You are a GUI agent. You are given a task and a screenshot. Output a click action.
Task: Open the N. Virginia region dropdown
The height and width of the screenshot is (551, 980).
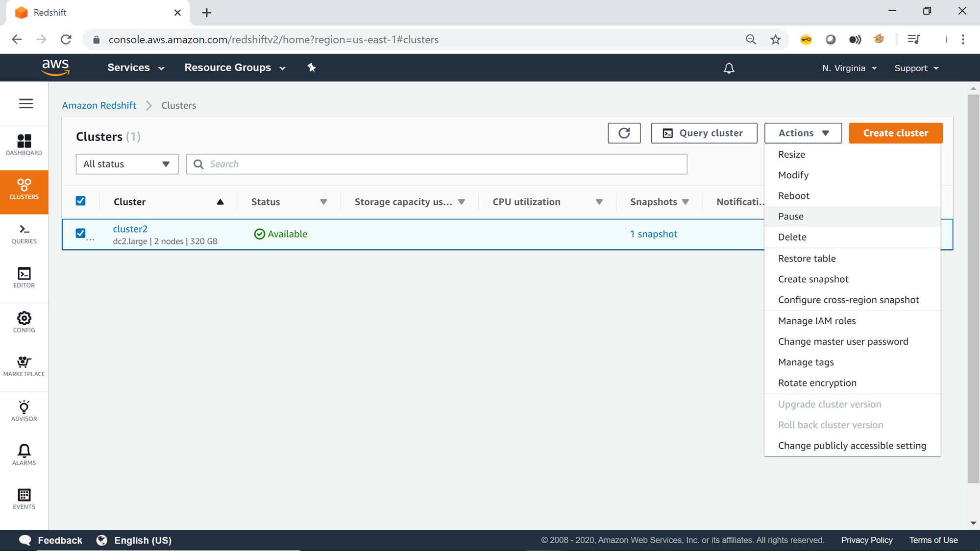tap(849, 68)
